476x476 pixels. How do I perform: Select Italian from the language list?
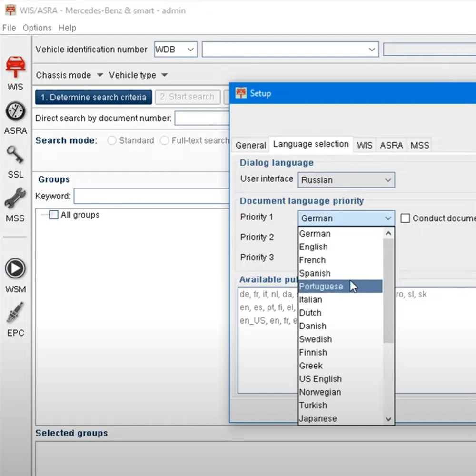point(340,299)
